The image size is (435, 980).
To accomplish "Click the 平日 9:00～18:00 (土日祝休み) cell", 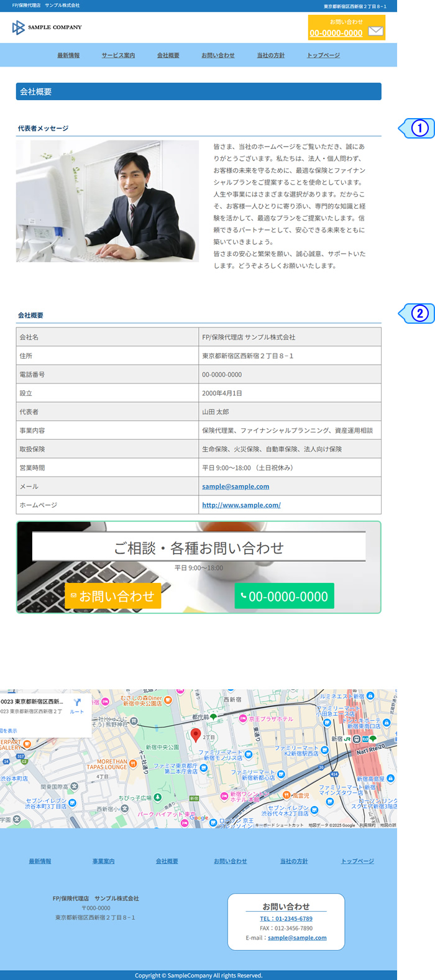I will point(290,467).
